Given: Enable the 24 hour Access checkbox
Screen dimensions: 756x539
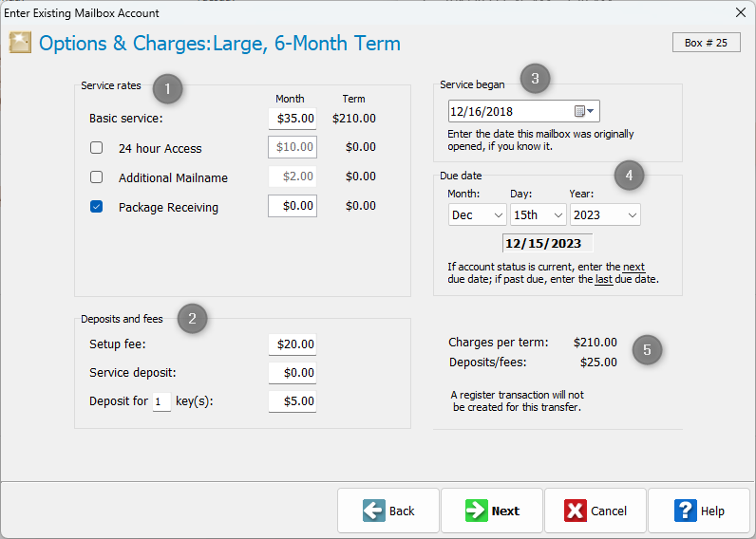Looking at the screenshot, I should pyautogui.click(x=97, y=147).
